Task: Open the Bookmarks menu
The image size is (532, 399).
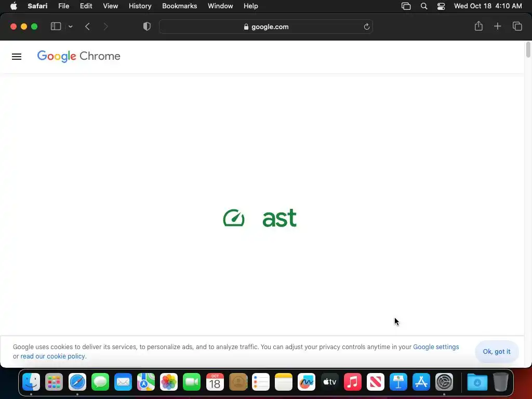Action: pos(179,6)
